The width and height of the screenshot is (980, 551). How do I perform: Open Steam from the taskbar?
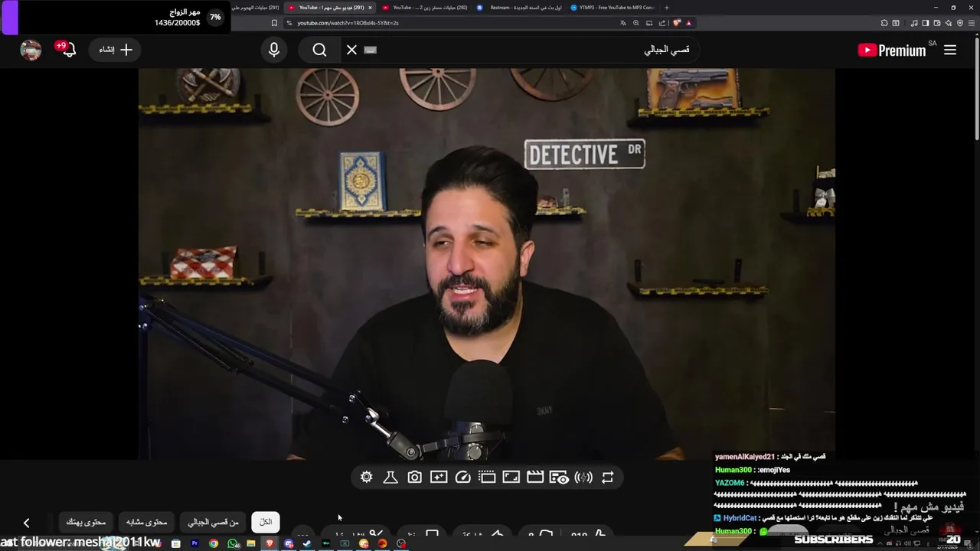[x=307, y=543]
